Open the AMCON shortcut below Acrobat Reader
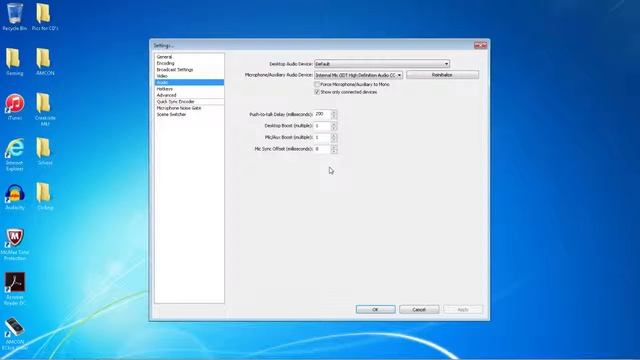Screen dimensions: 640x360 (x=15, y=333)
